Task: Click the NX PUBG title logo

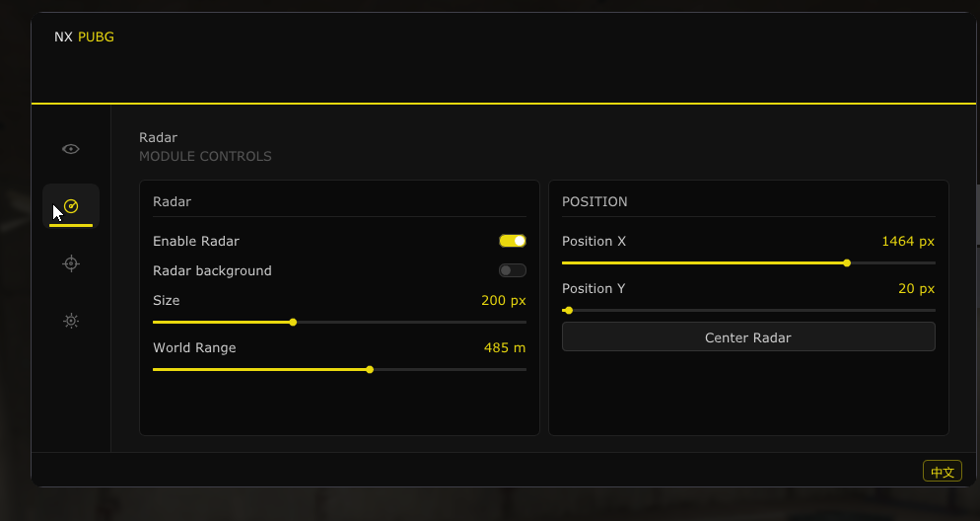Action: (x=84, y=37)
